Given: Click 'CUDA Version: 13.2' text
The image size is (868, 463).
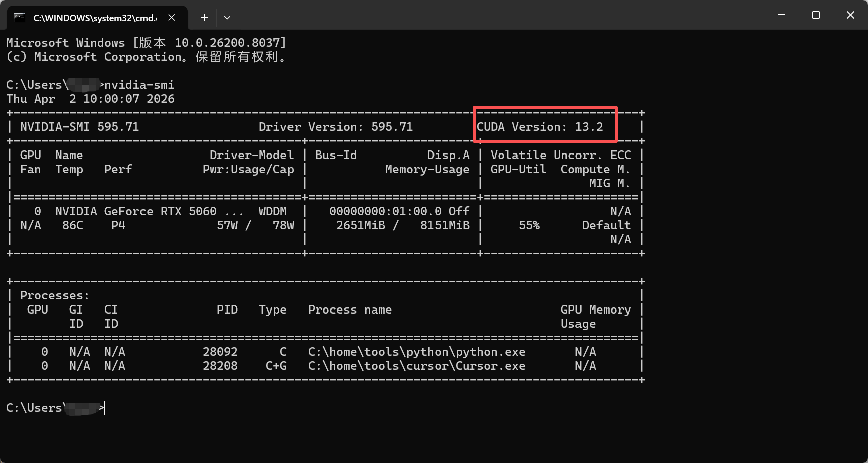Looking at the screenshot, I should pos(540,127).
